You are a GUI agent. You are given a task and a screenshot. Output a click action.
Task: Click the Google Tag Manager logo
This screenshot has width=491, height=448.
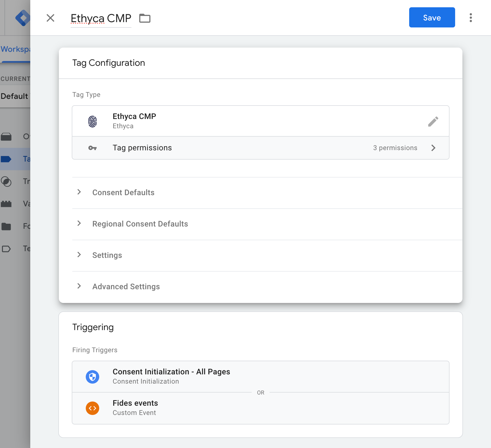pyautogui.click(x=22, y=18)
